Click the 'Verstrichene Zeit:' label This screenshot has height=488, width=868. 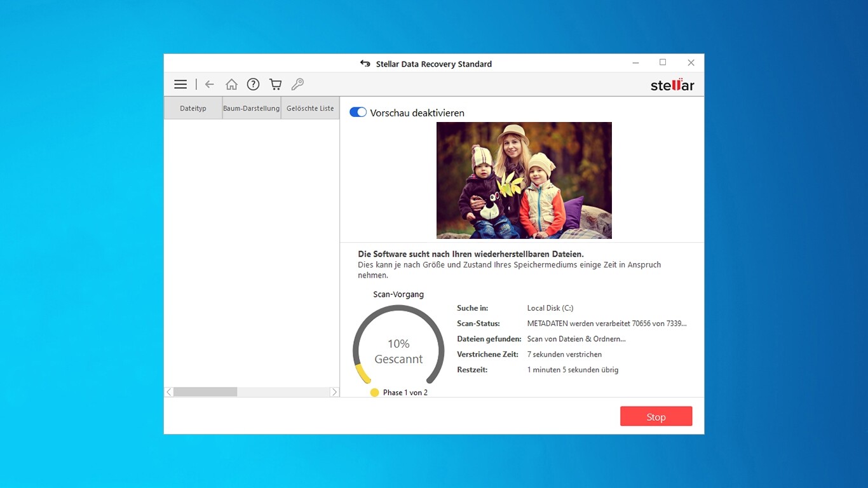pyautogui.click(x=488, y=354)
